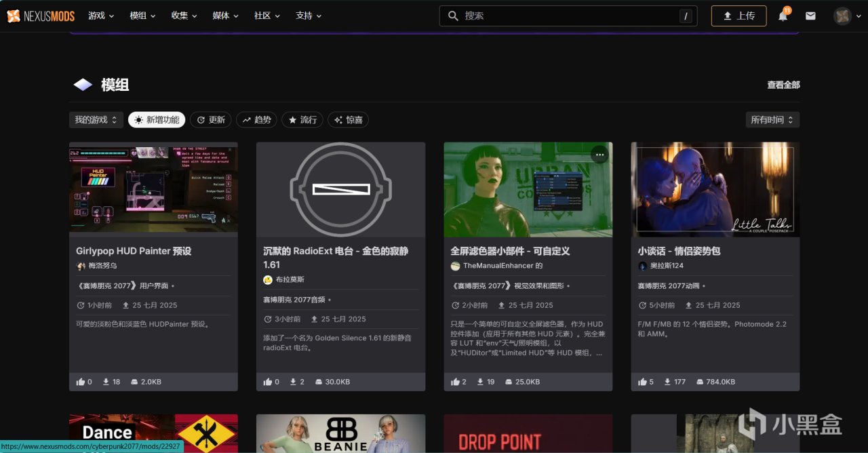Open the 查看全部 link
The image size is (868, 453).
[783, 85]
